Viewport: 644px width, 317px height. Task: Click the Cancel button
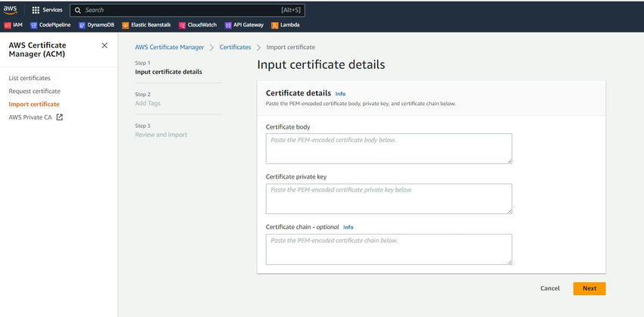(x=550, y=288)
